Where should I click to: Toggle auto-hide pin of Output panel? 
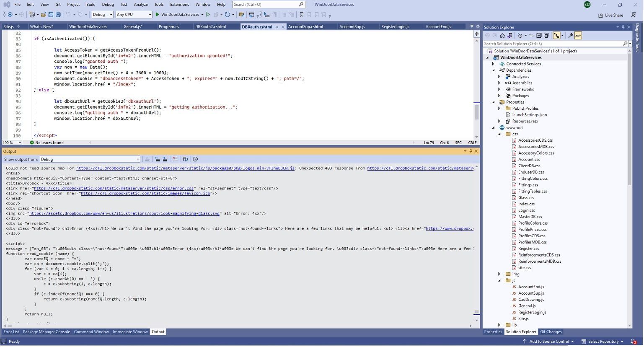[x=471, y=151]
